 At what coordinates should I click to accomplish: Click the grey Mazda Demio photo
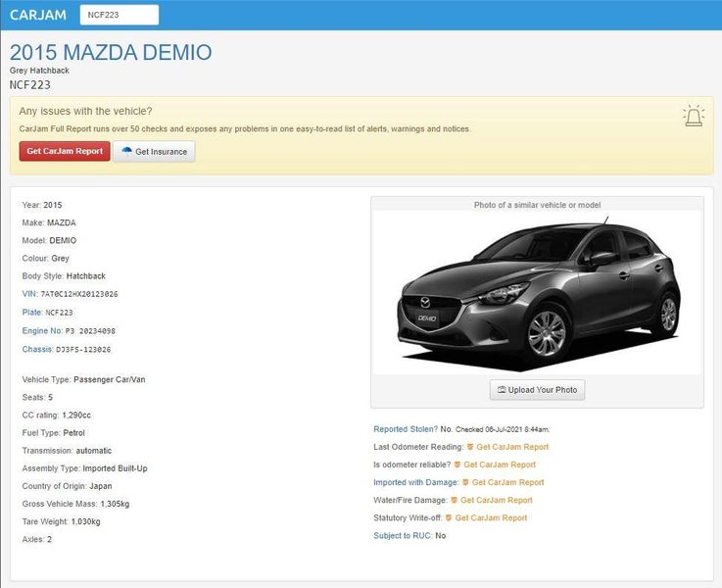(537, 293)
